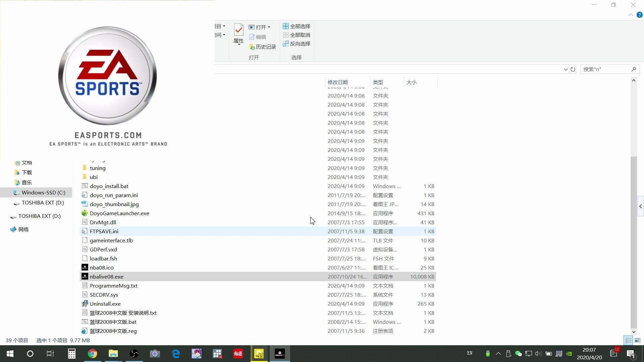Switch to large icons view in status bar
The height and width of the screenshot is (362, 644).
tap(638, 340)
